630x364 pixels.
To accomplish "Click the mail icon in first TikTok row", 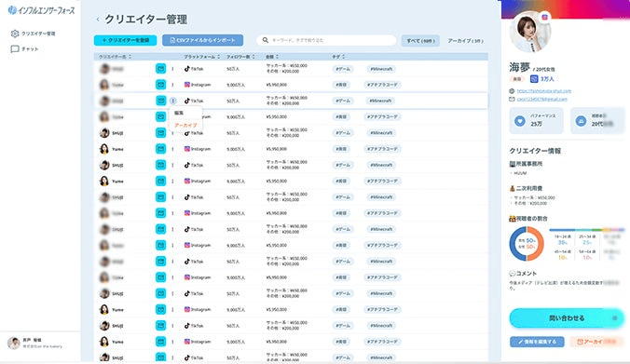I will 160,69.
